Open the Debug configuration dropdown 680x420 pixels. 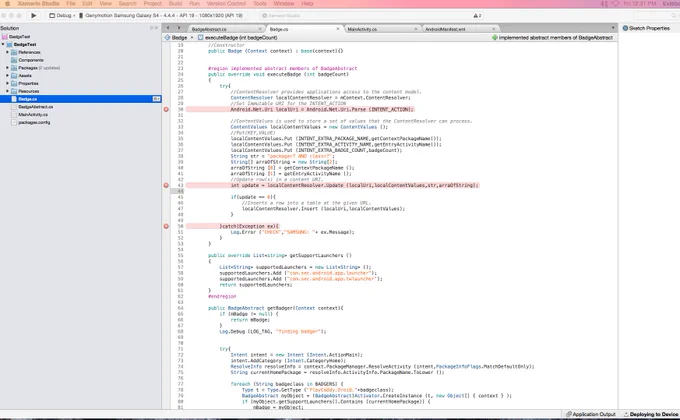[x=62, y=15]
